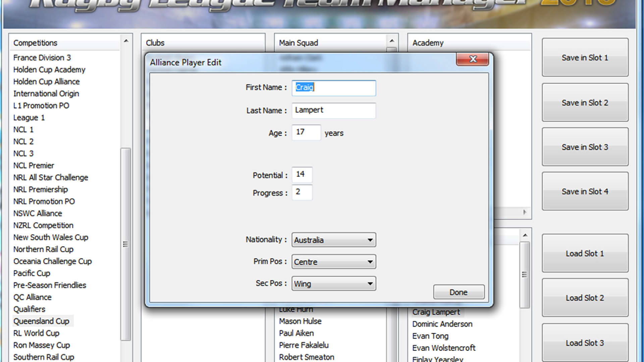This screenshot has height=362, width=644.
Task: Select France Division 3 competition
Action: (x=42, y=58)
